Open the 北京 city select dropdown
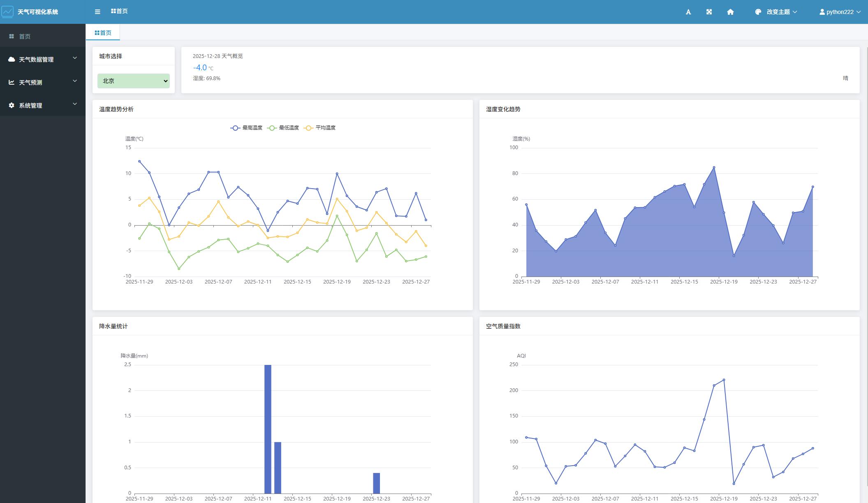Image resolution: width=868 pixels, height=503 pixels. click(134, 81)
